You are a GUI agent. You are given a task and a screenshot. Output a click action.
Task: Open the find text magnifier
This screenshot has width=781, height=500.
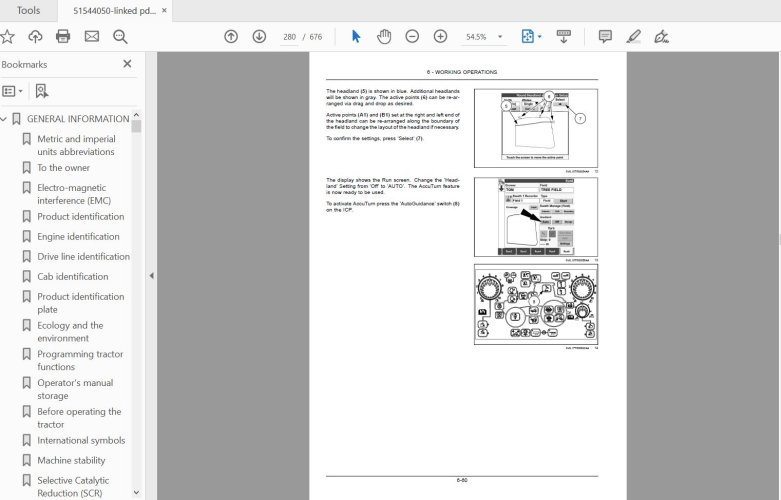(x=120, y=37)
